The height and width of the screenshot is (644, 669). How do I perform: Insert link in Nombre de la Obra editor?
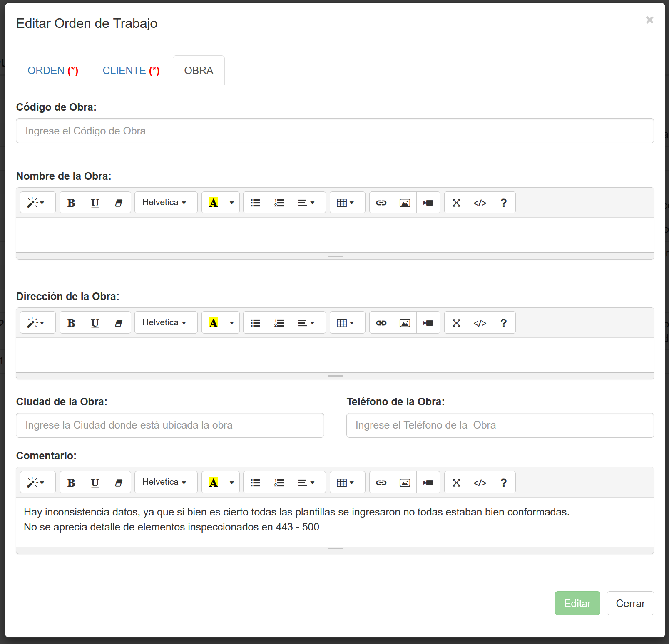click(381, 203)
